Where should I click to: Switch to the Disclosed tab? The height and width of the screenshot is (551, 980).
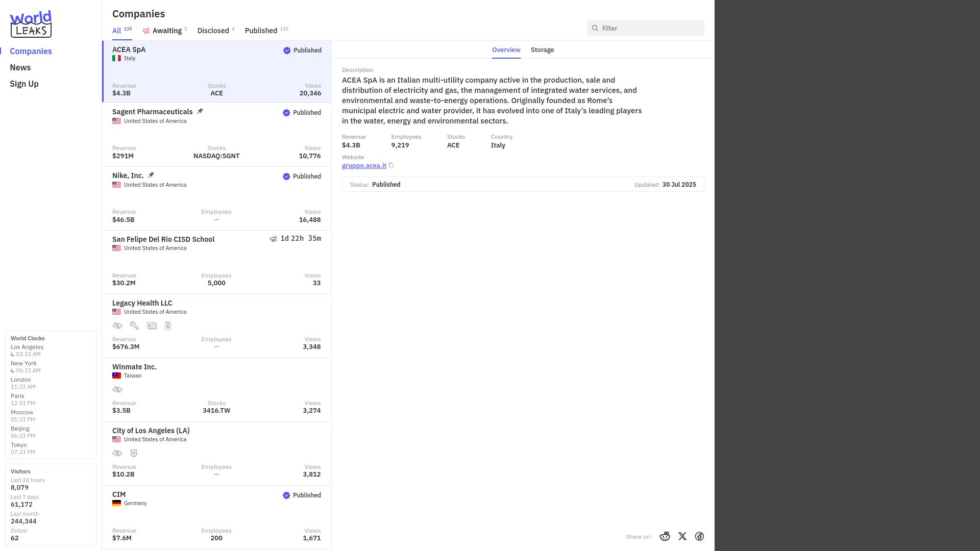[216, 31]
